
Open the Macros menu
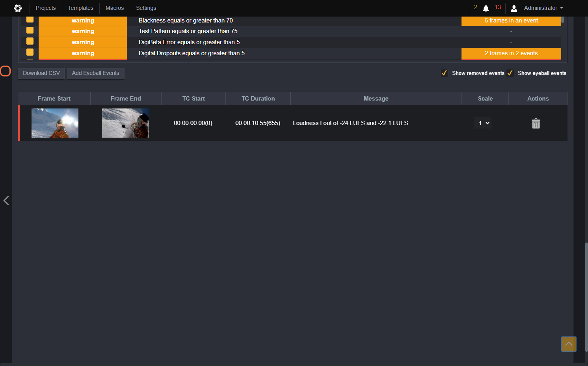click(115, 8)
